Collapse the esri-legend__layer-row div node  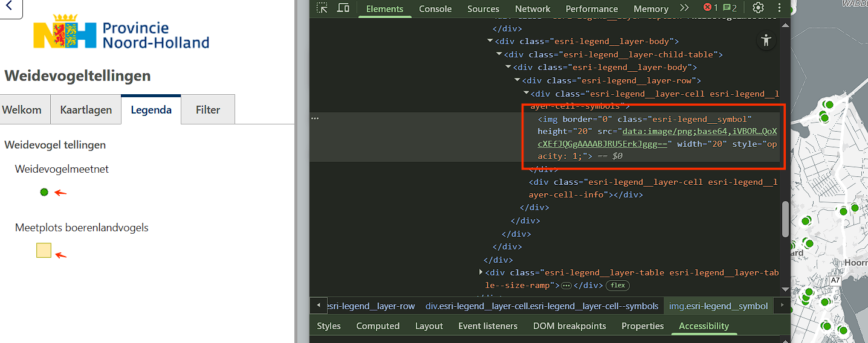coord(517,80)
